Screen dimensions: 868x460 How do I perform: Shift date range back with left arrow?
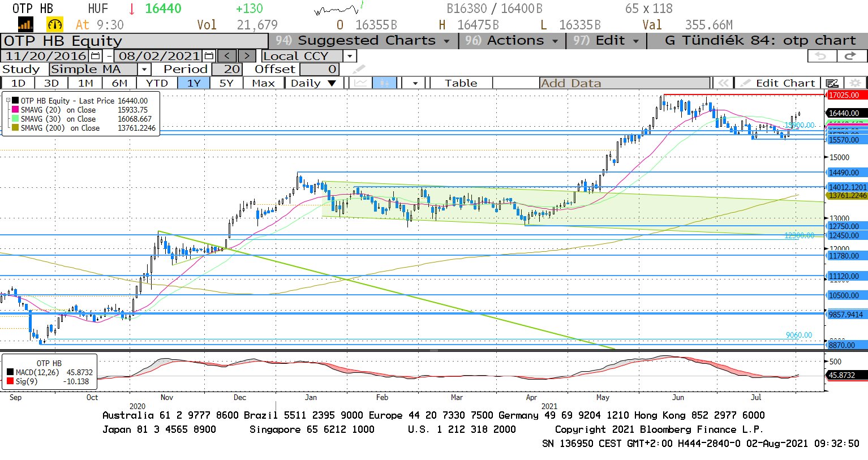(227, 55)
